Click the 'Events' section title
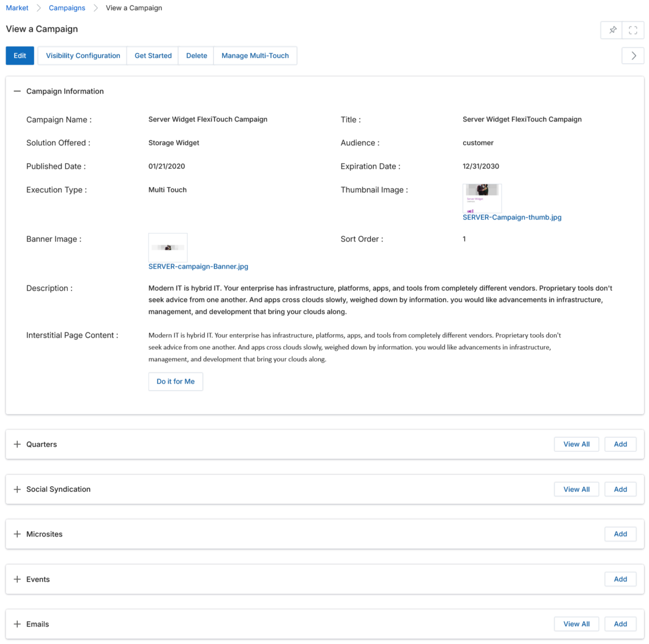 38,579
